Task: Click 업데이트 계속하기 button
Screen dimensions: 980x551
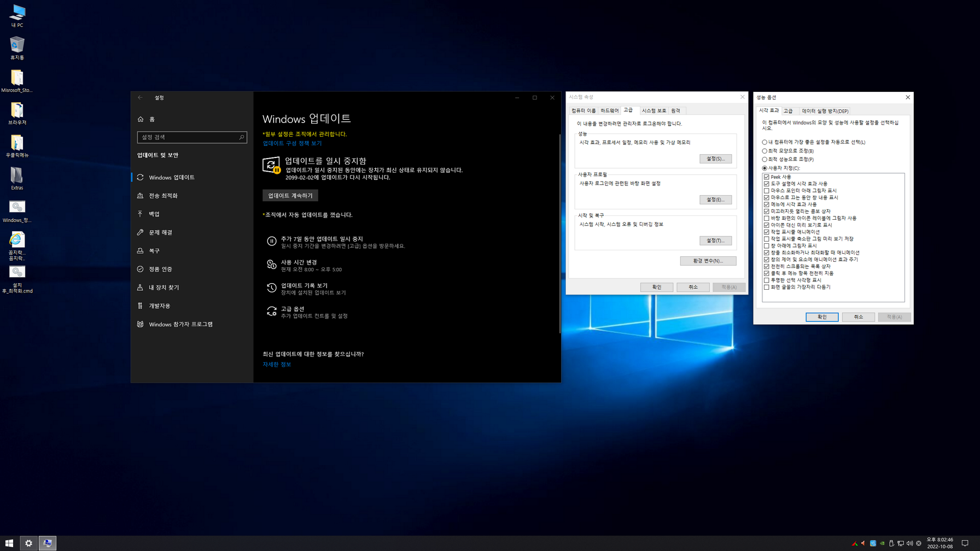Action: pyautogui.click(x=290, y=196)
